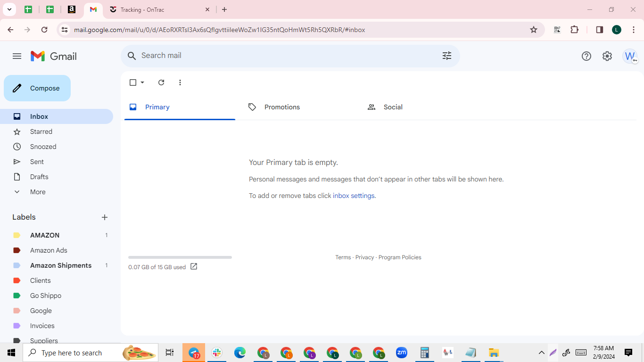The height and width of the screenshot is (362, 644).
Task: Open the Chrome extensions puzzle icon
Action: (x=574, y=30)
